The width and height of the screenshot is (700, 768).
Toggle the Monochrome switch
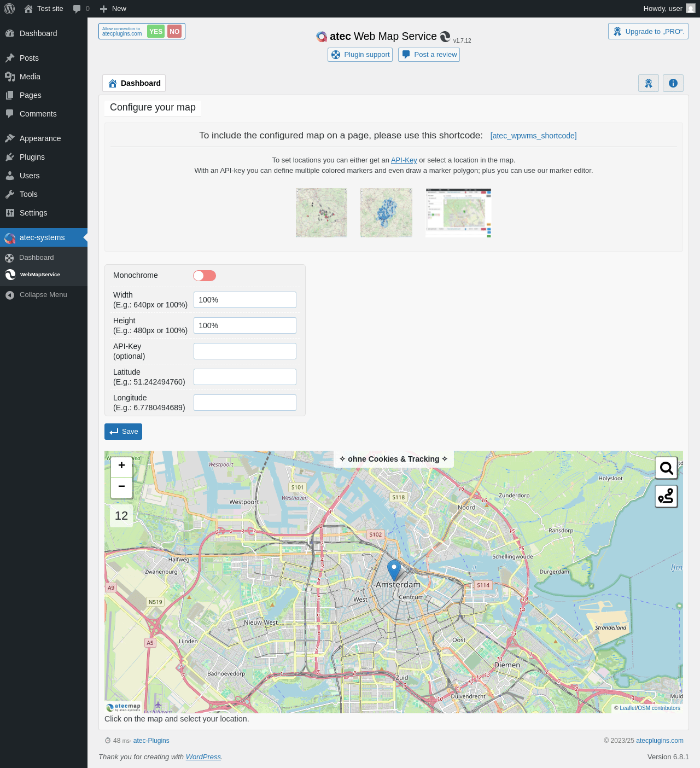pyautogui.click(x=205, y=276)
